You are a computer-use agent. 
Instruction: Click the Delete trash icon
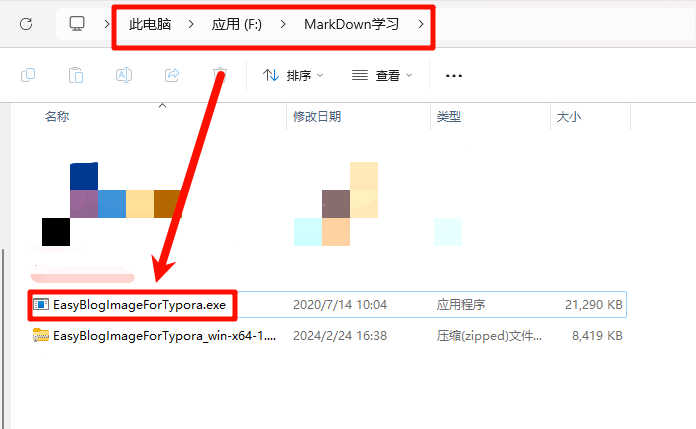tap(220, 75)
